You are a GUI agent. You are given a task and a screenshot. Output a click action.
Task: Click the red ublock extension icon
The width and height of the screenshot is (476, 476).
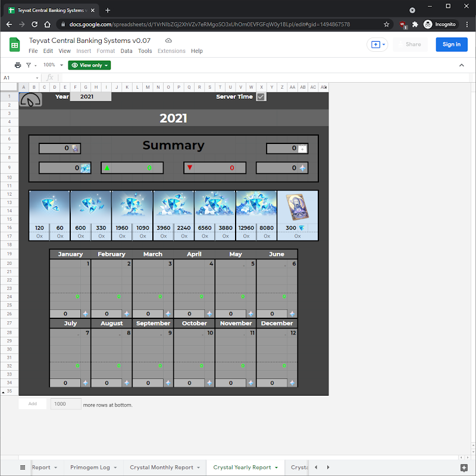403,24
